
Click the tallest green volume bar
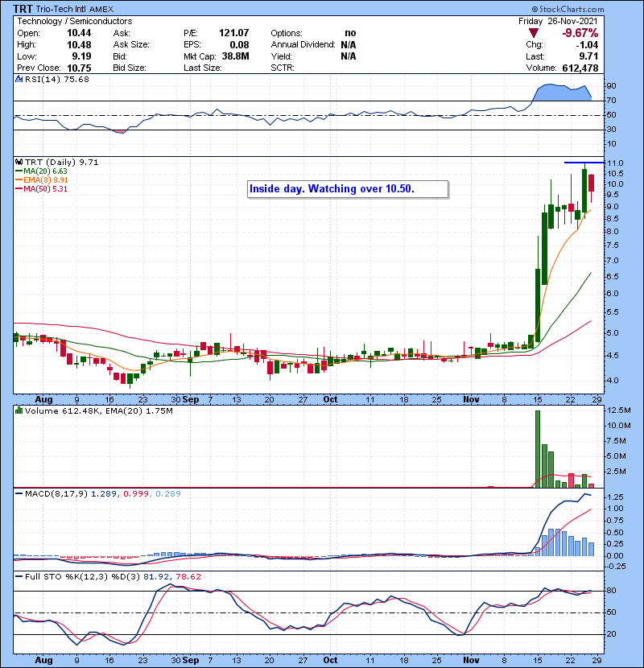[x=538, y=448]
